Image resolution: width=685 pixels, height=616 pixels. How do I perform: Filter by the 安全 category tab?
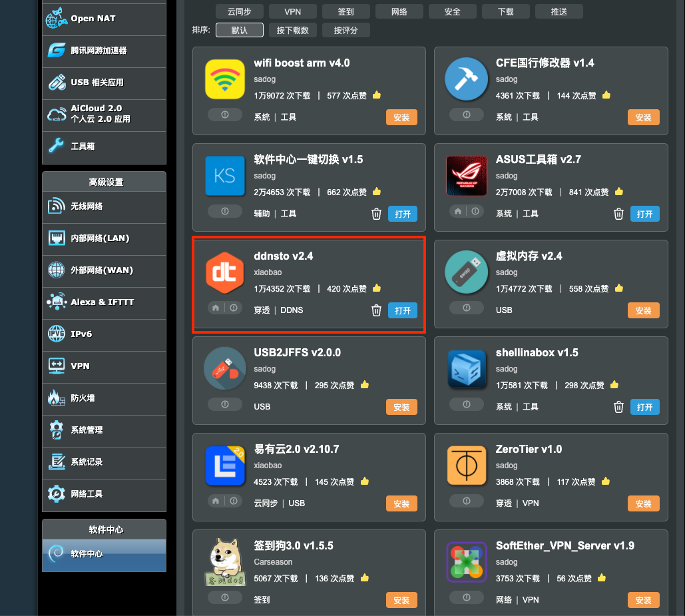pyautogui.click(x=453, y=12)
